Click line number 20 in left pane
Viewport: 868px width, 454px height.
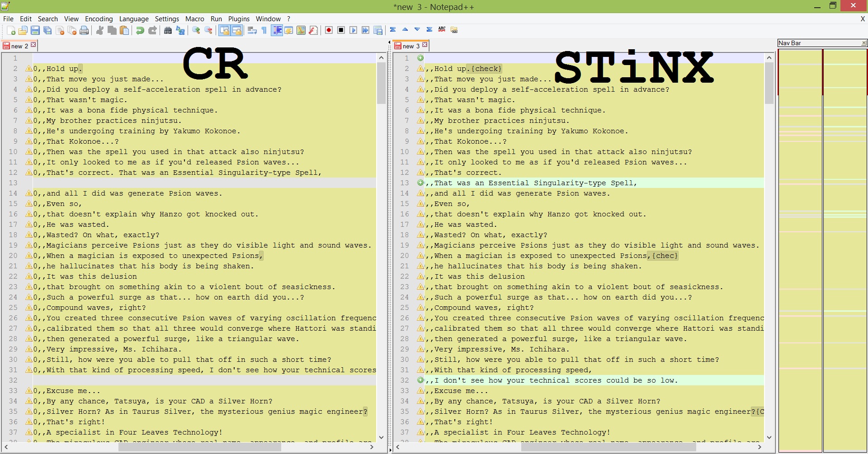pyautogui.click(x=13, y=256)
